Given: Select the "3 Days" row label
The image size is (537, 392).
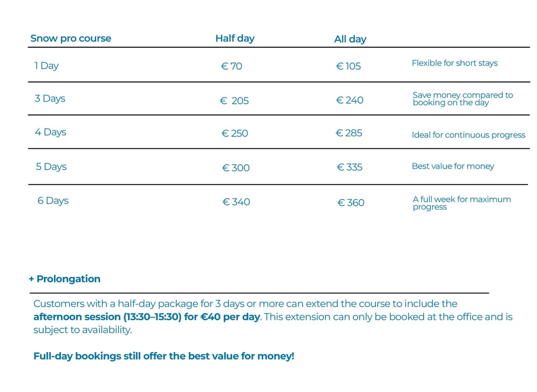Looking at the screenshot, I should pyautogui.click(x=50, y=99).
